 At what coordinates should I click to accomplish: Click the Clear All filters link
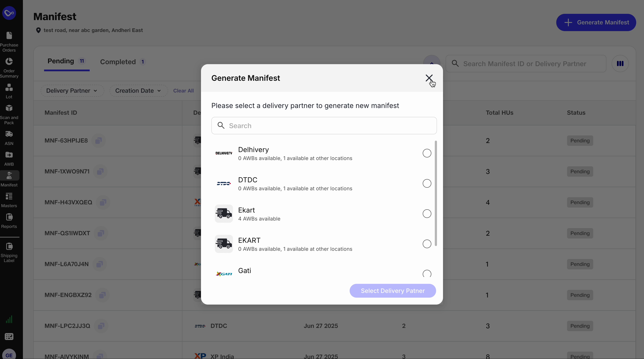[183, 91]
